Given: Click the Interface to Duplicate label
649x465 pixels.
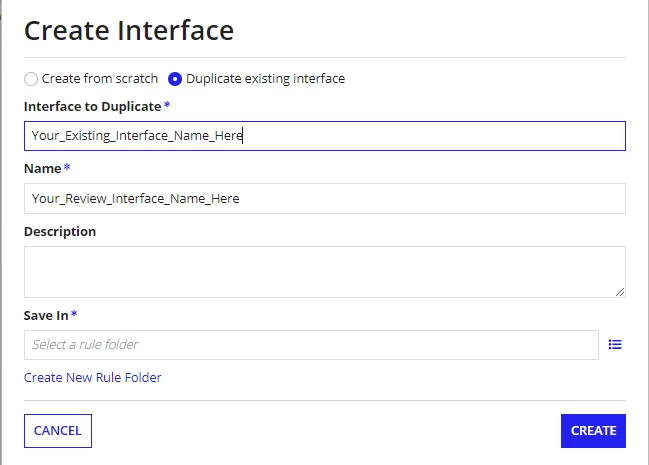Looking at the screenshot, I should tap(93, 107).
